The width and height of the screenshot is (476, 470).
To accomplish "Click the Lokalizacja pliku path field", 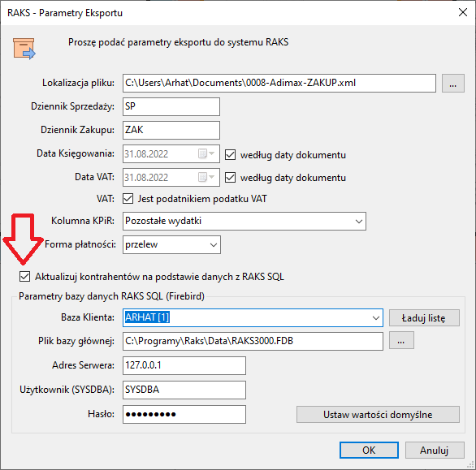I will coord(279,83).
